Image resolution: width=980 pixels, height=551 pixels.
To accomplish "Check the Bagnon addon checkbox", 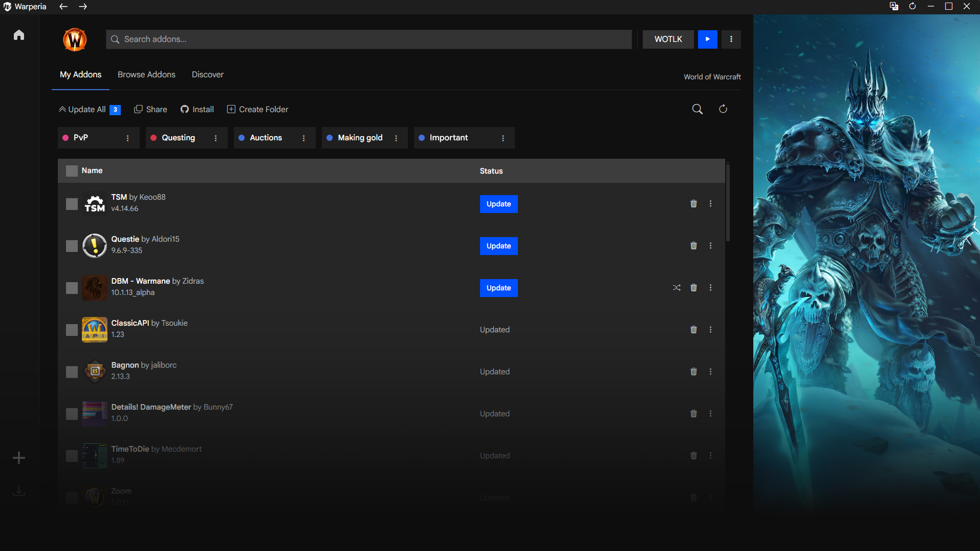I will coord(72,372).
